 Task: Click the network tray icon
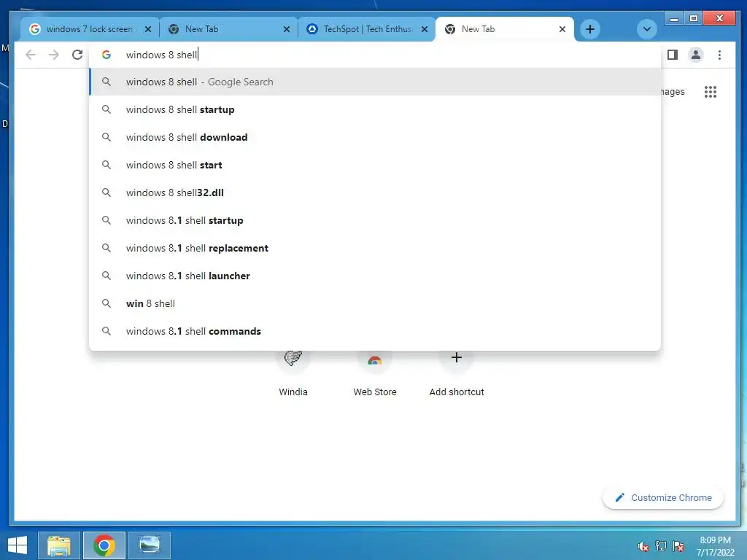(x=661, y=546)
